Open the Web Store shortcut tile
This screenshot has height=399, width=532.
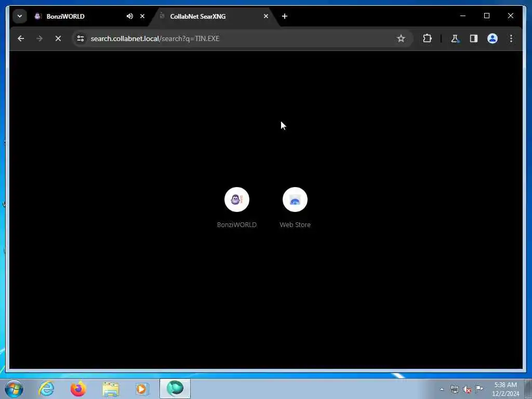click(x=295, y=208)
